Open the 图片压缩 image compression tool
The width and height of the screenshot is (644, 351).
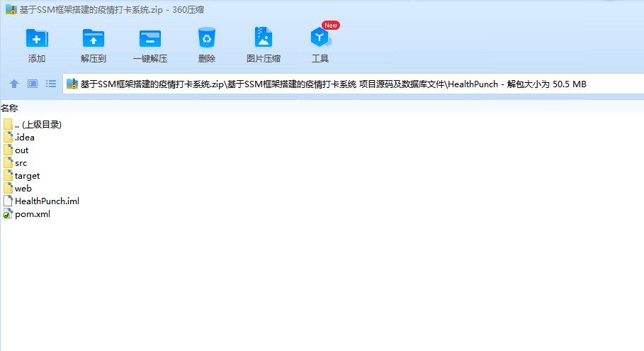[x=264, y=38]
